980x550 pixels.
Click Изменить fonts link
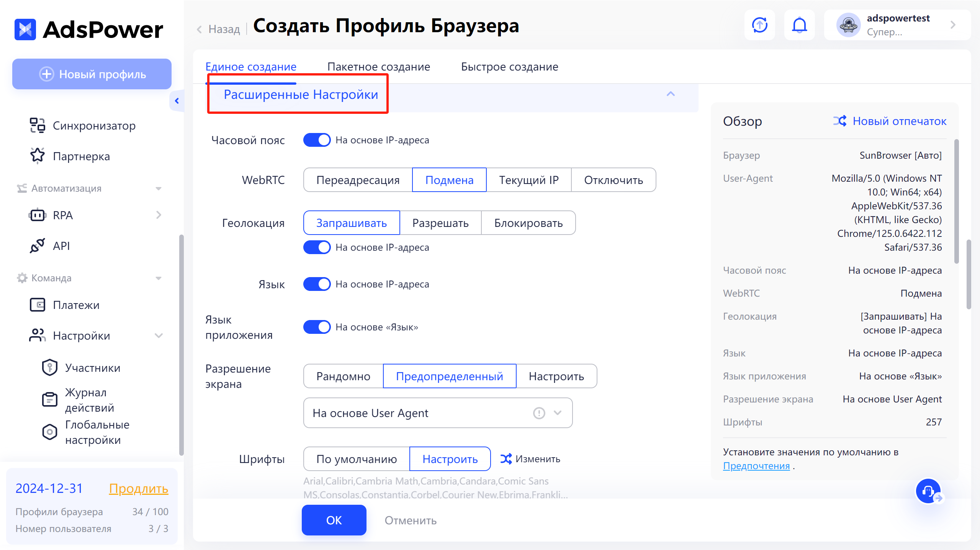pyautogui.click(x=538, y=459)
